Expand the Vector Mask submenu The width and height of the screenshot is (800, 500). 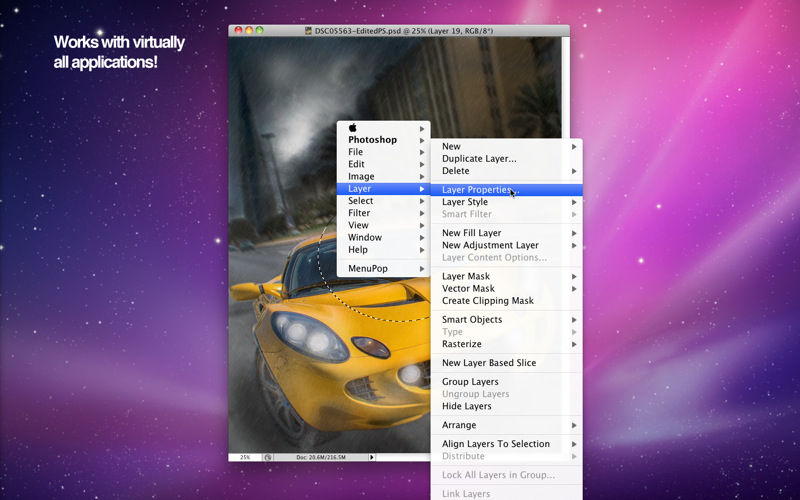[507, 289]
